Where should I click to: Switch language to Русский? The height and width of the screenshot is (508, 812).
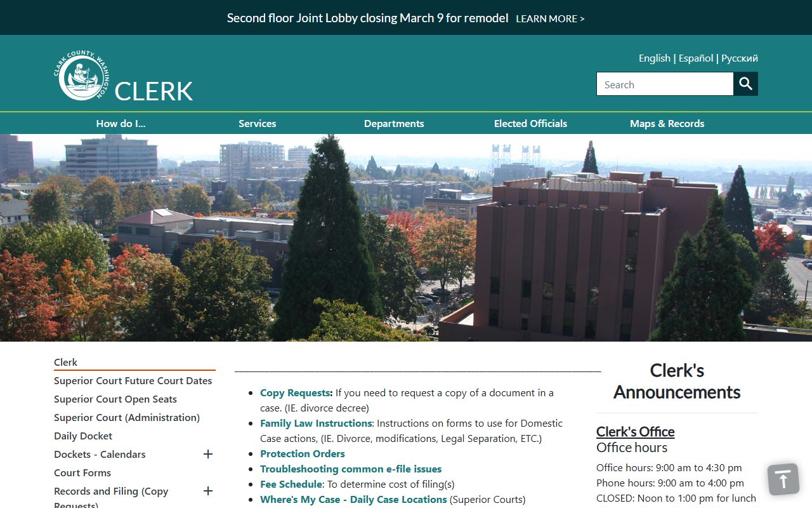click(x=739, y=58)
